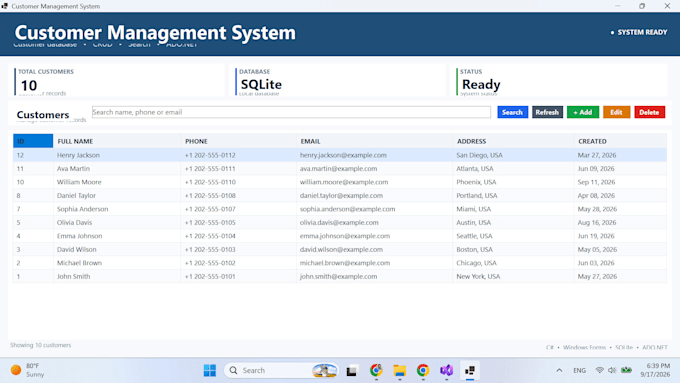Click created date Aug 16, 2026
The height and width of the screenshot is (383, 680).
tap(597, 222)
